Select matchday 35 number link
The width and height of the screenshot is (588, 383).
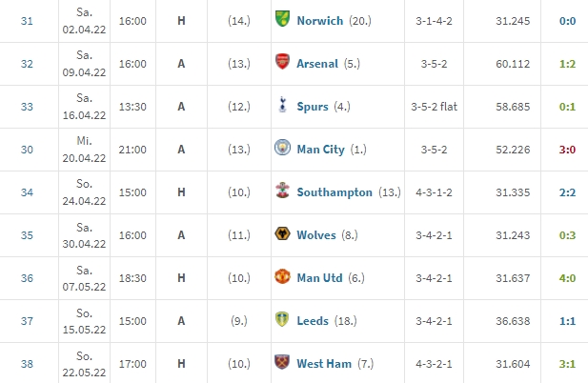click(x=27, y=235)
